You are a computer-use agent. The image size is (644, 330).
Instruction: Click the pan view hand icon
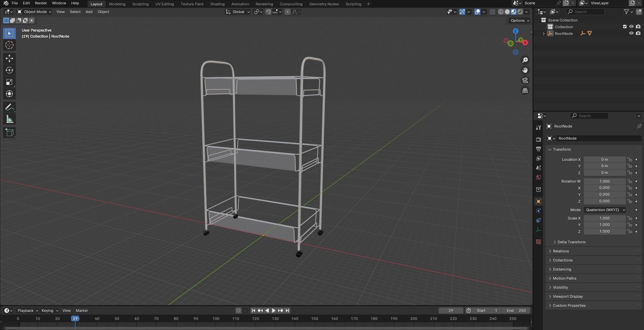[525, 70]
